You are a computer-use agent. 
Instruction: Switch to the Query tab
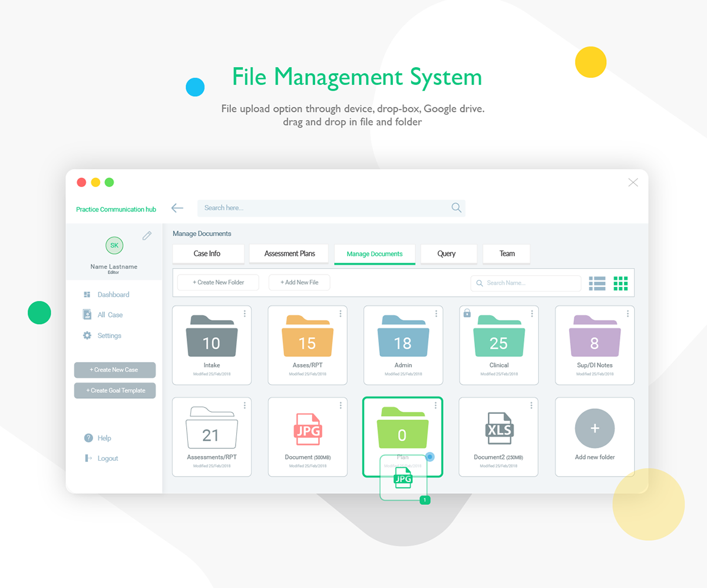point(447,253)
